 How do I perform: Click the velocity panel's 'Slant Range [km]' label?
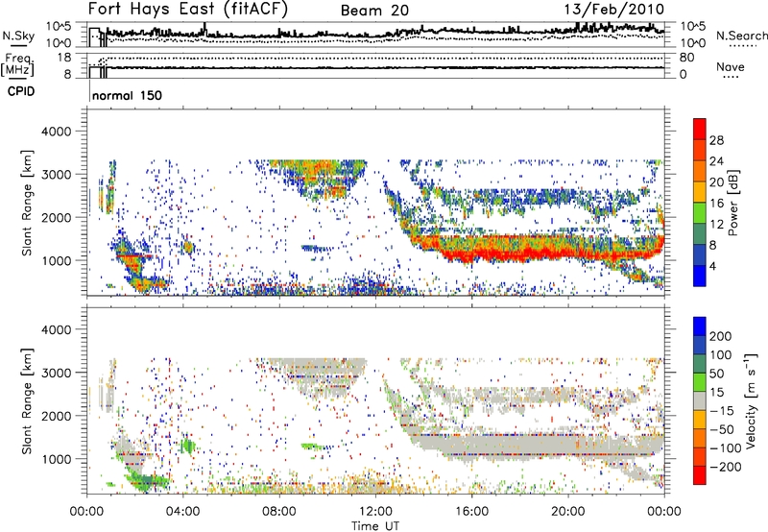click(27, 401)
